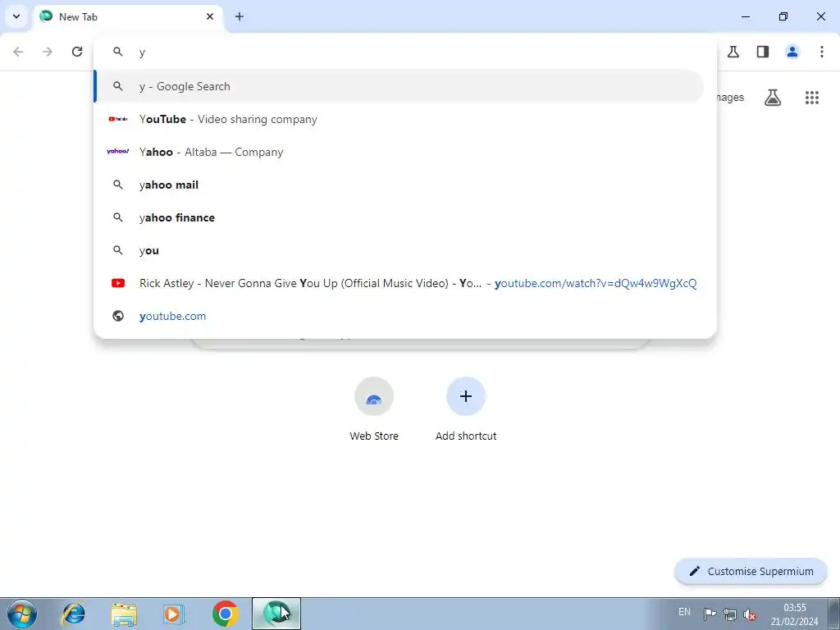Open the Web Store shortcut
The height and width of the screenshot is (630, 840).
pos(374,409)
